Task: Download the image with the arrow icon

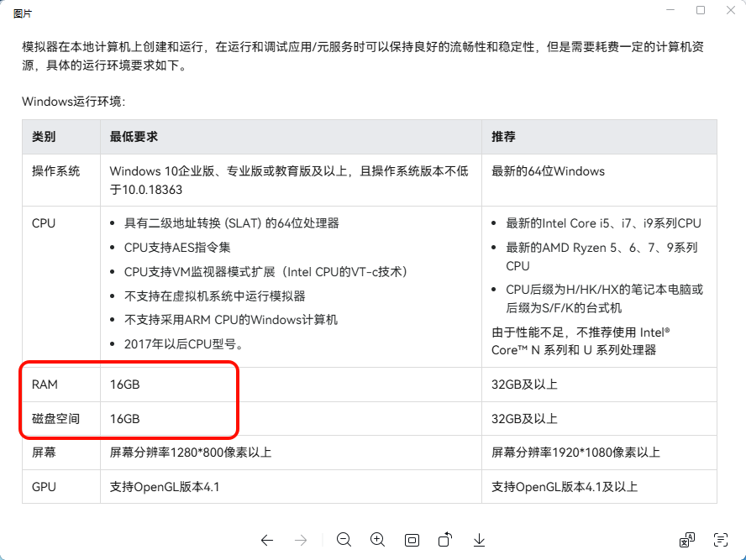Action: [479, 540]
